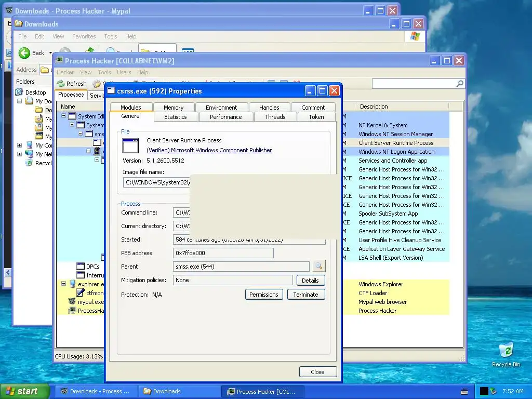Collapse the System Idle Process tree node
The image size is (532, 399).
pyautogui.click(x=63, y=116)
